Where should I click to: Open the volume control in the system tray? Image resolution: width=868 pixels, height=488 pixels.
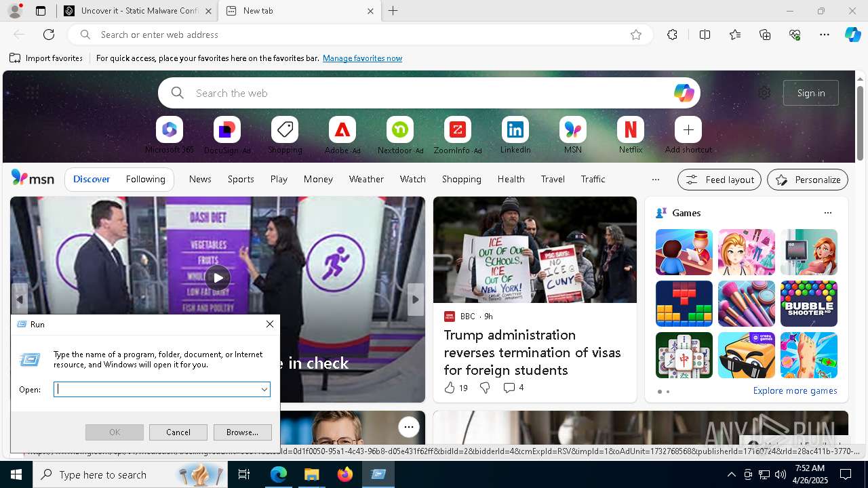click(x=780, y=474)
